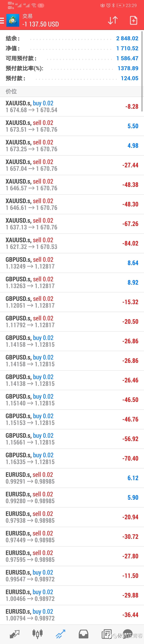Select the XAUUSD.s sell position at 1 621.32
The image size is (144, 644).
pos(72,243)
